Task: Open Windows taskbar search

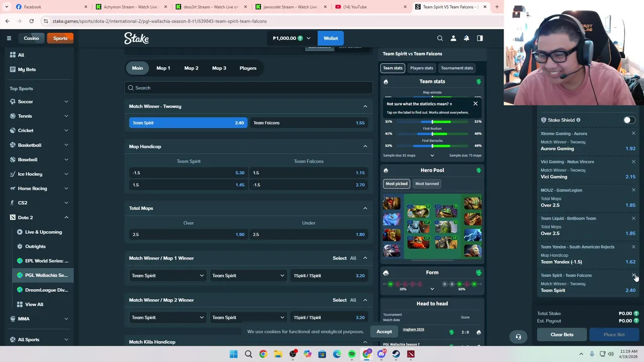Action: click(x=248, y=354)
